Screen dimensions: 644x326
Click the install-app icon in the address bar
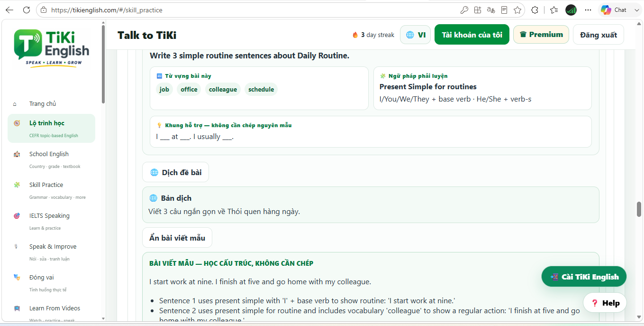478,10
